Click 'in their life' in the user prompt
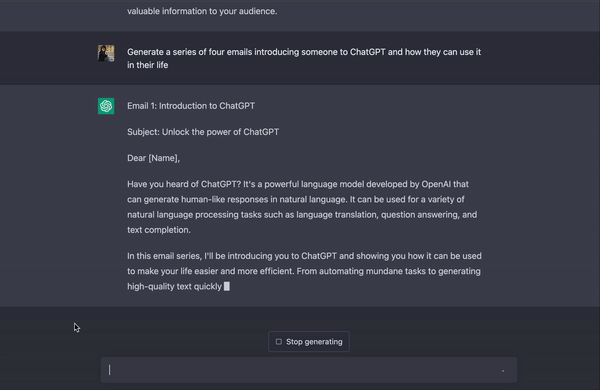 pos(148,65)
